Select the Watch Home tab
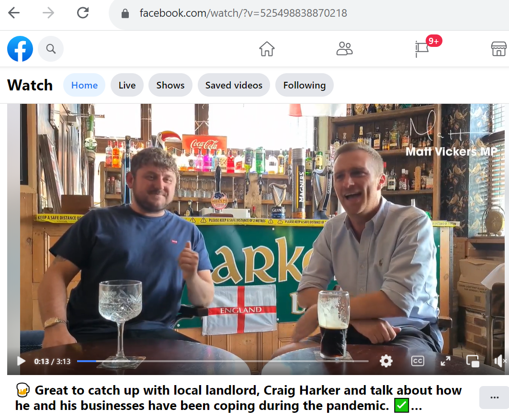 84,85
